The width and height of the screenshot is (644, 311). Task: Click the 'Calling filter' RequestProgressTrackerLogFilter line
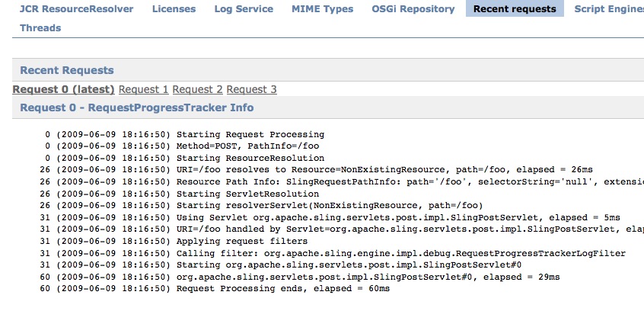(x=400, y=253)
